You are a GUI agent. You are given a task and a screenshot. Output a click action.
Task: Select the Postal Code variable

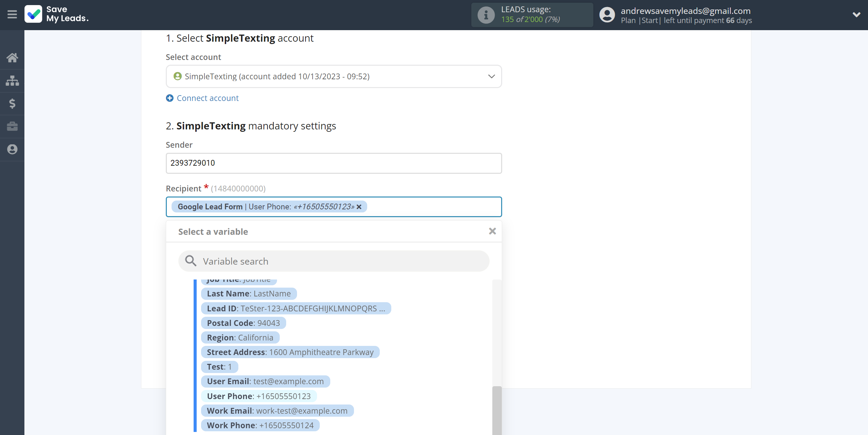pos(243,323)
